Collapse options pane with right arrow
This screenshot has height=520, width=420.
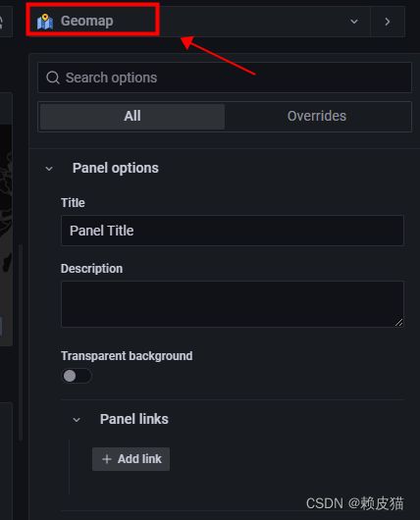click(x=388, y=22)
